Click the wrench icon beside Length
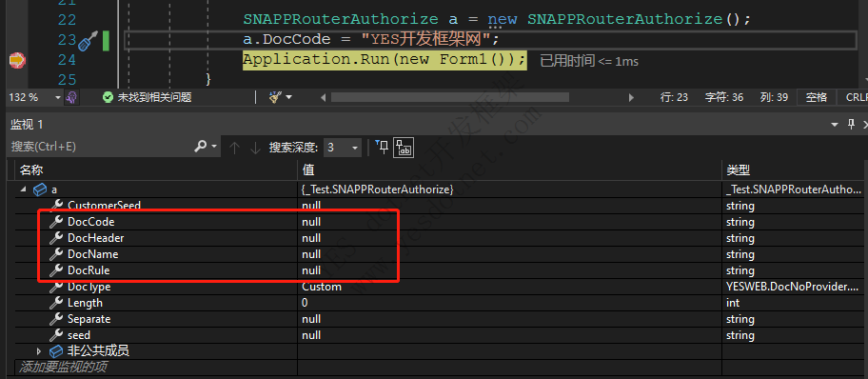The width and height of the screenshot is (868, 379). tap(56, 303)
